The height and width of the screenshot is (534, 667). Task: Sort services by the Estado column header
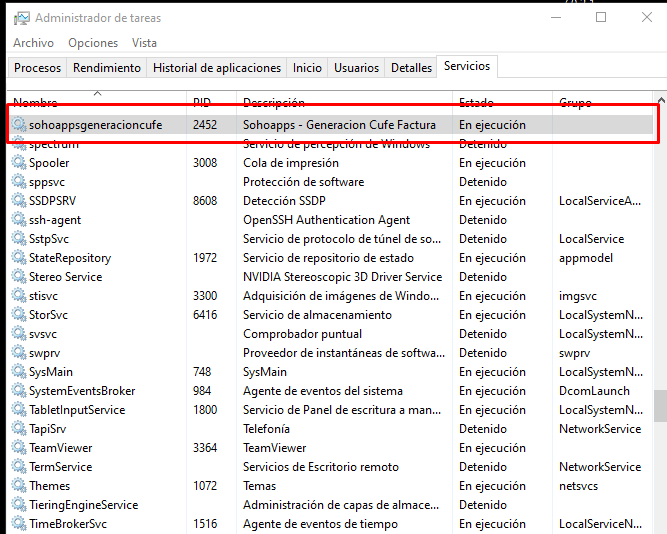[x=476, y=103]
